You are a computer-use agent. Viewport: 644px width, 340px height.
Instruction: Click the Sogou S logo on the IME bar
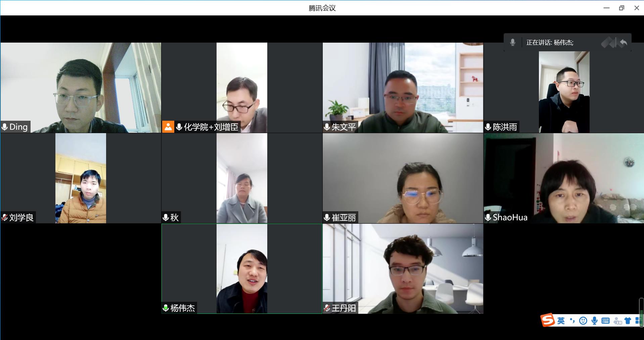click(548, 320)
